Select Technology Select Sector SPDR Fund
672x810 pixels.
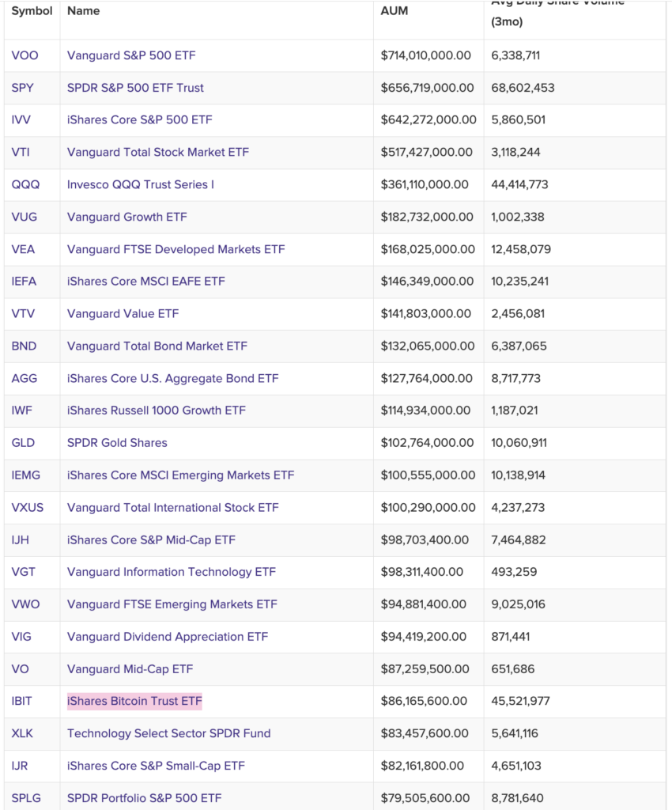[x=168, y=733]
